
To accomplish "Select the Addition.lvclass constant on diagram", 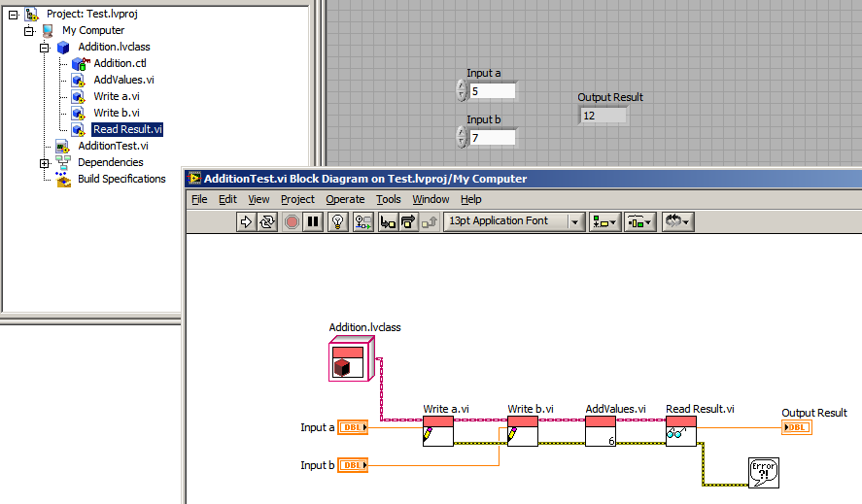I will pos(352,359).
